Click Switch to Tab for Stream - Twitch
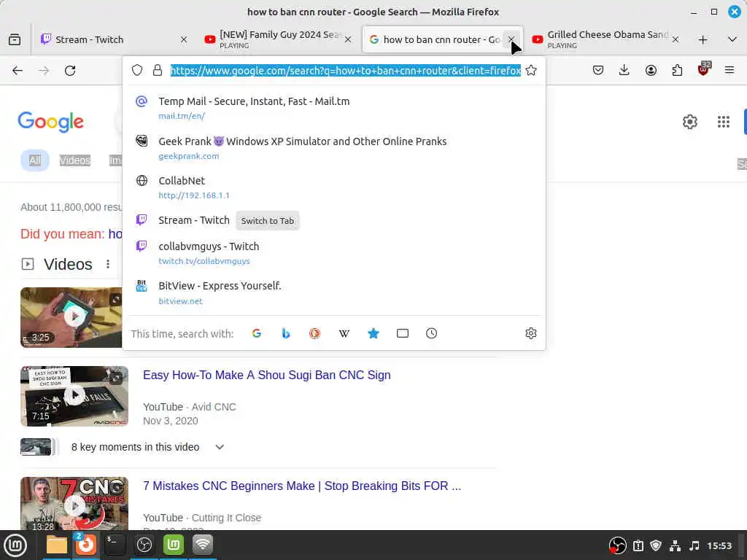Viewport: 747px width, 560px height. click(267, 221)
